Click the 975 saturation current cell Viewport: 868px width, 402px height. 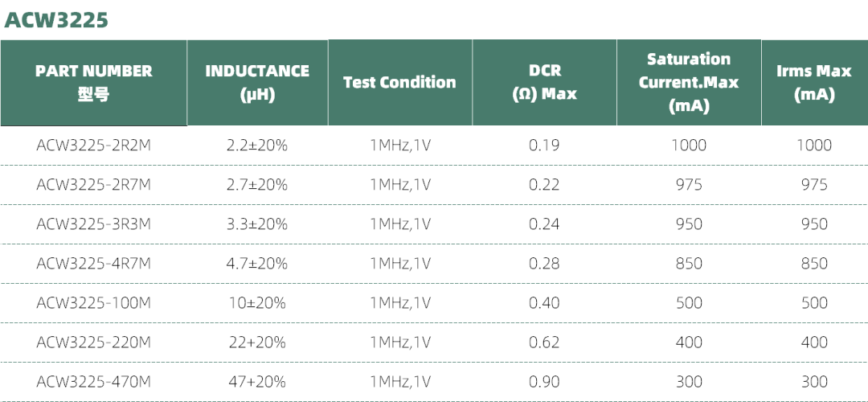pos(689,185)
